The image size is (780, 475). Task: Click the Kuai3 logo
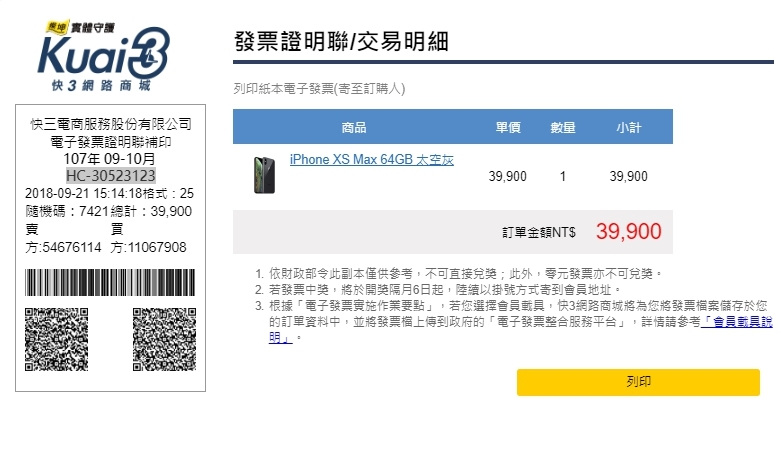[103, 55]
